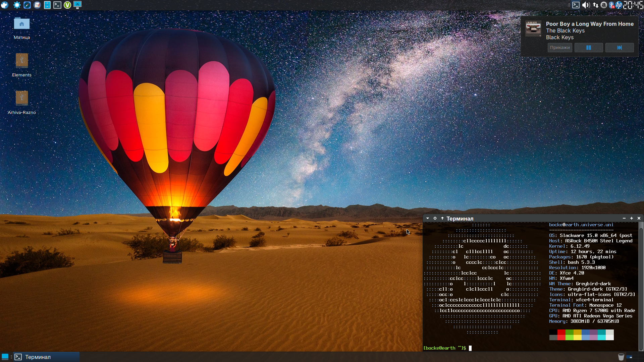644x362 pixels.
Task: Launch the web browser compass icon
Action: point(27,5)
